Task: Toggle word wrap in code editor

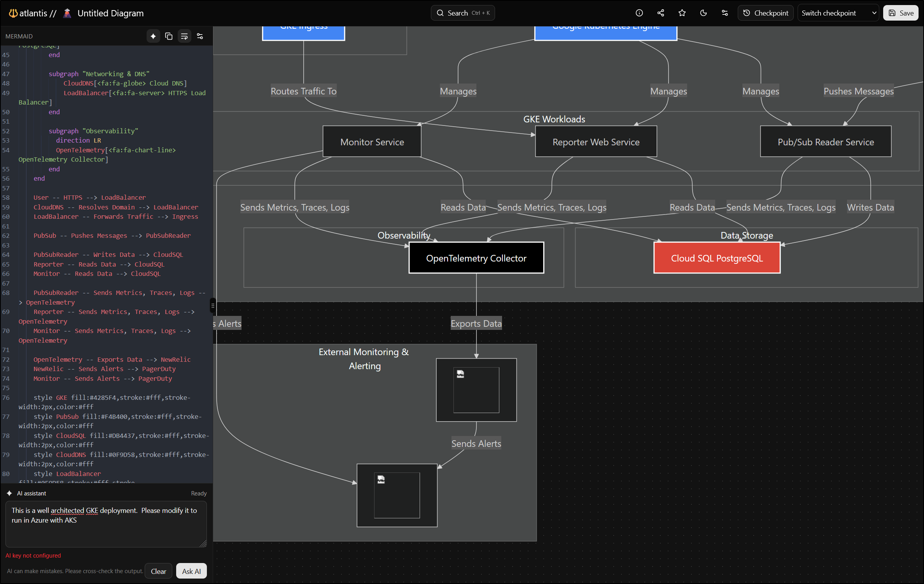Action: point(184,36)
